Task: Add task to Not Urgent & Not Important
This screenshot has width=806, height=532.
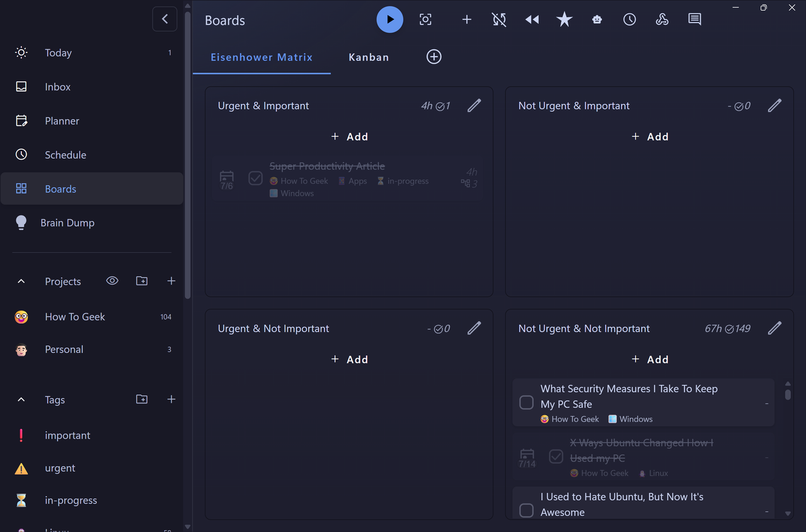Action: [650, 359]
